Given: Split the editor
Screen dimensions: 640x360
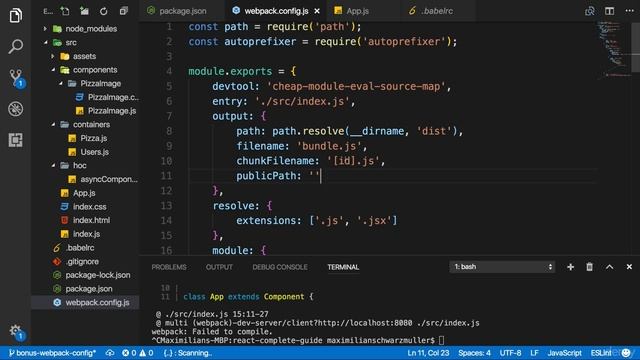Looking at the screenshot, I should (609, 11).
